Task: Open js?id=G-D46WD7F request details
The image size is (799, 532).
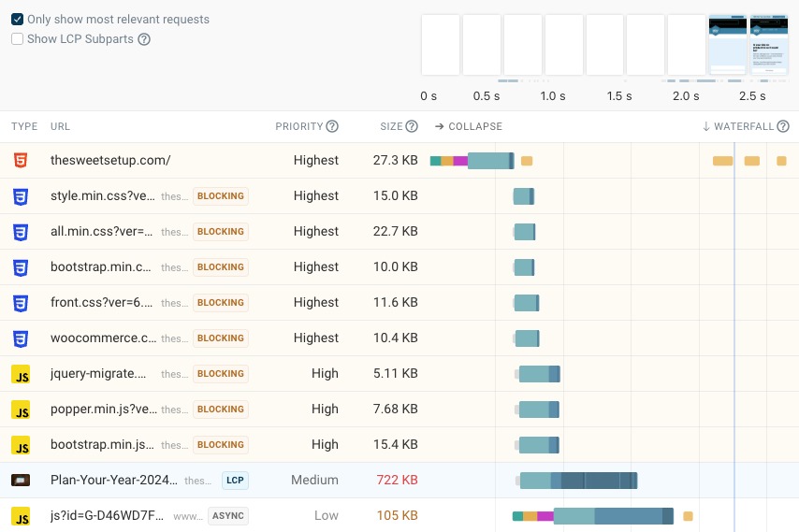Action: (107, 516)
